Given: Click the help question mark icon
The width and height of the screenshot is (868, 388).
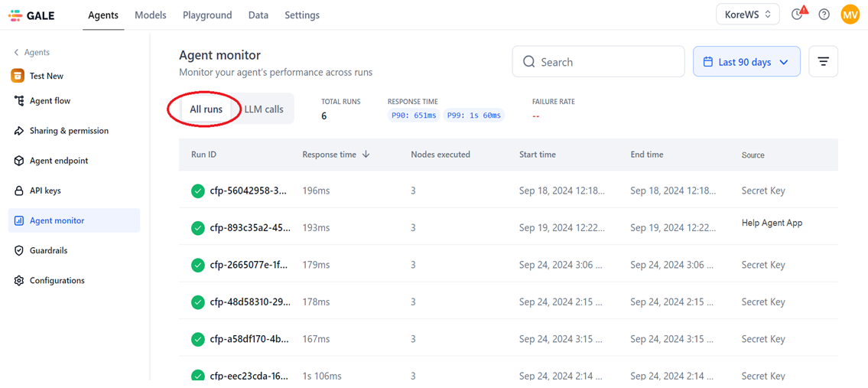Looking at the screenshot, I should pos(824,15).
